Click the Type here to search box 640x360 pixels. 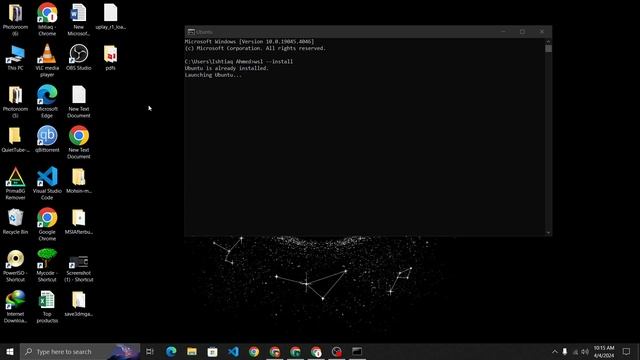[x=80, y=351]
